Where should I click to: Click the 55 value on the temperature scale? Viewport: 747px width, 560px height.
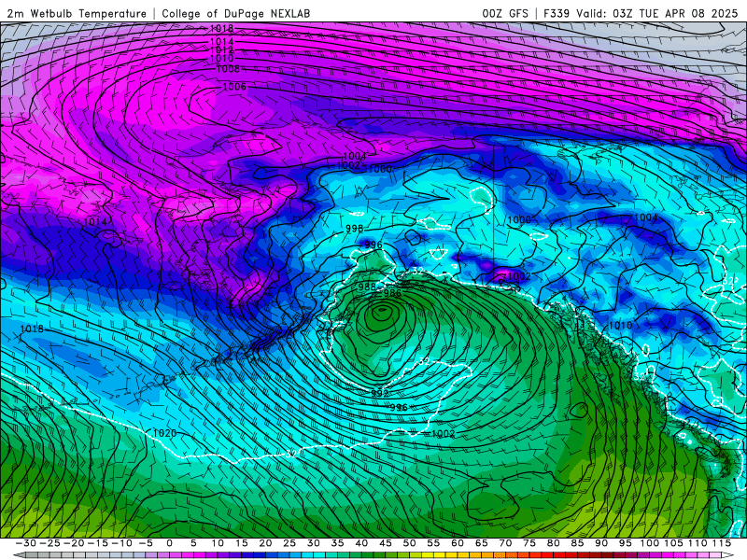click(x=433, y=543)
